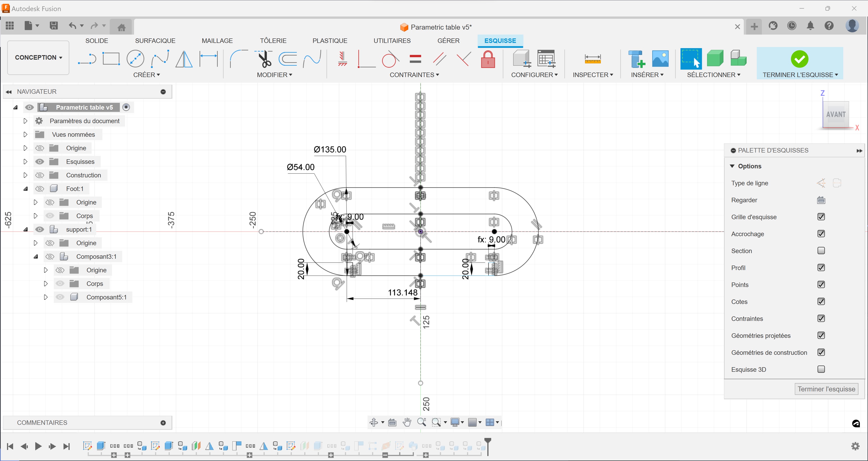Screen dimensions: 868x461
Task: Open the INSPECTER menu label
Action: [x=593, y=75]
